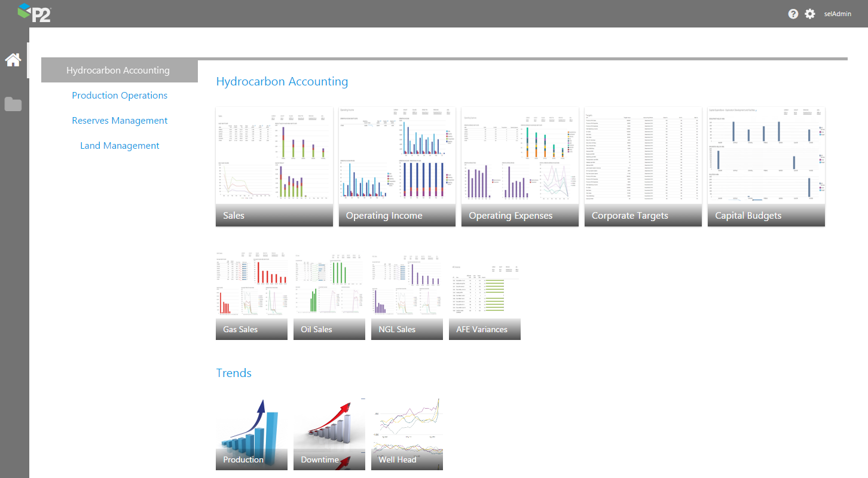Open the Capital Budgets tile
Screen dimensions: 868x478
[x=766, y=167]
